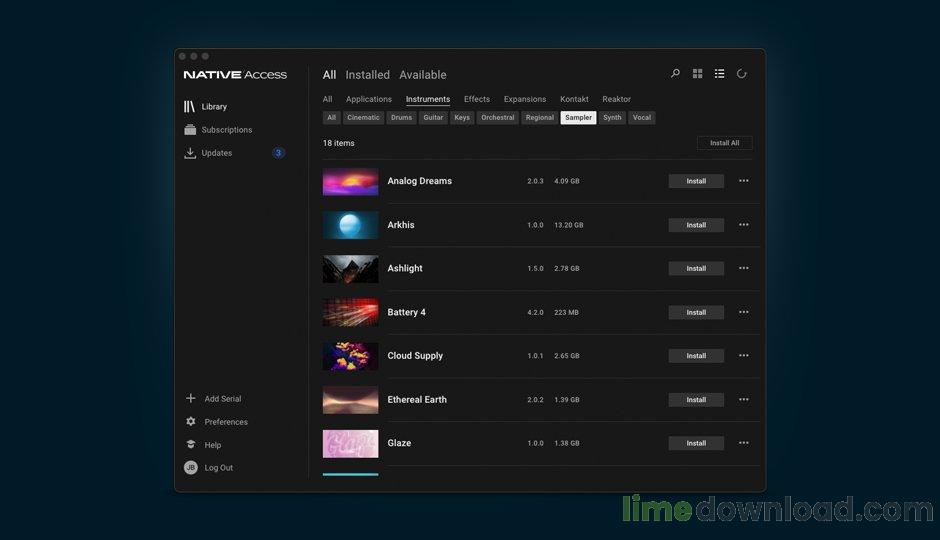
Task: Toggle the Vocal tag filter
Action: 641,117
